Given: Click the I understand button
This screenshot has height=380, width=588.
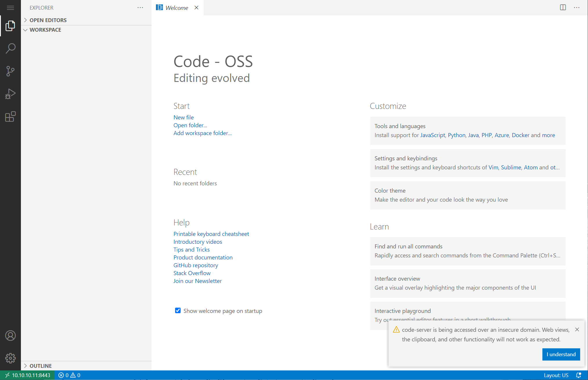Looking at the screenshot, I should (x=561, y=354).
